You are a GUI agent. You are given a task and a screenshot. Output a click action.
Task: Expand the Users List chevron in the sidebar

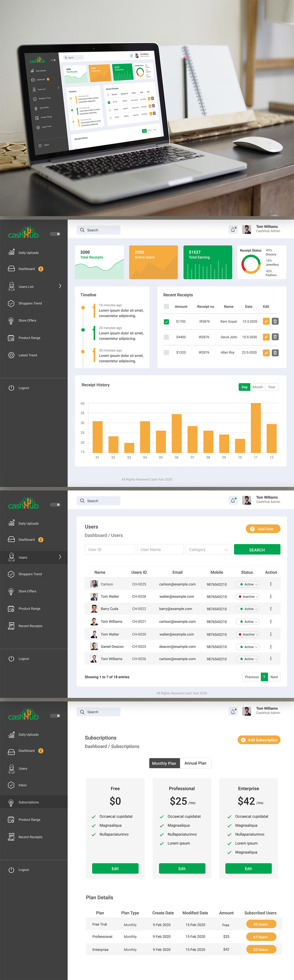tap(60, 286)
